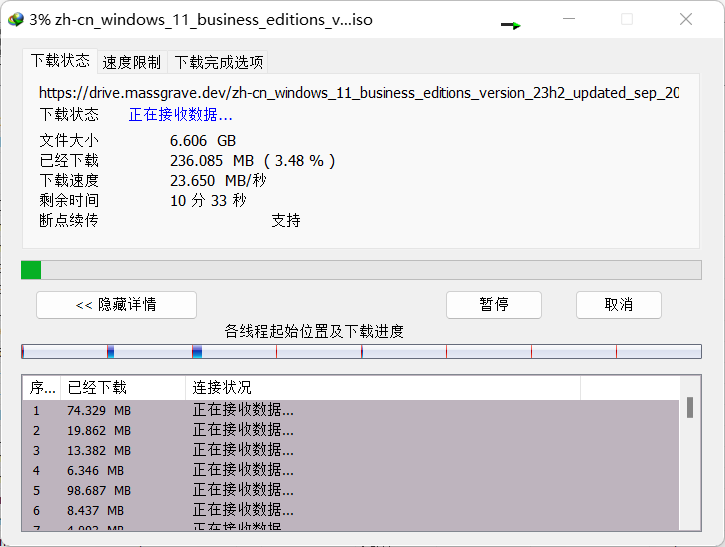Screen dimensions: 725x547
Task: Click the speed value 23.650 MB/秒
Action: 218,181
